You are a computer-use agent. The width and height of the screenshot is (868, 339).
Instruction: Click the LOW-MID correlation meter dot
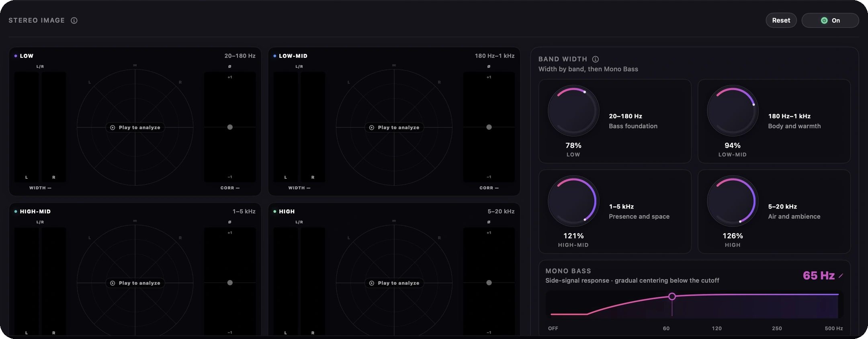(x=489, y=127)
